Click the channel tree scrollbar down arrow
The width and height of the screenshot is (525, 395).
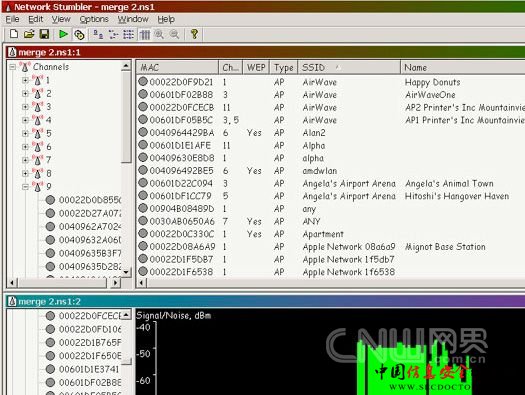point(126,272)
